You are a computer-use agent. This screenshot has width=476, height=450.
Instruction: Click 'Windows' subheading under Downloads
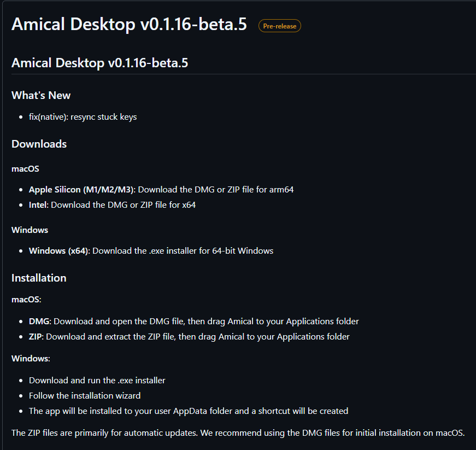click(x=30, y=230)
